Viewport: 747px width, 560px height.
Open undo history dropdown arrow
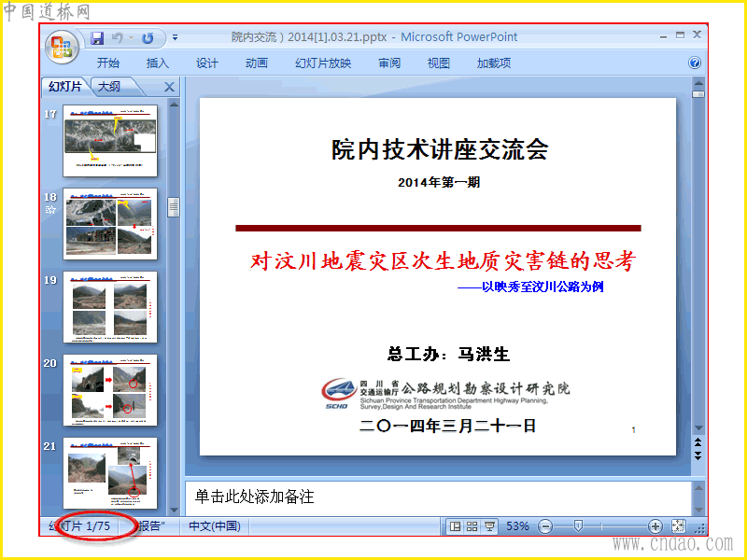coord(131,38)
